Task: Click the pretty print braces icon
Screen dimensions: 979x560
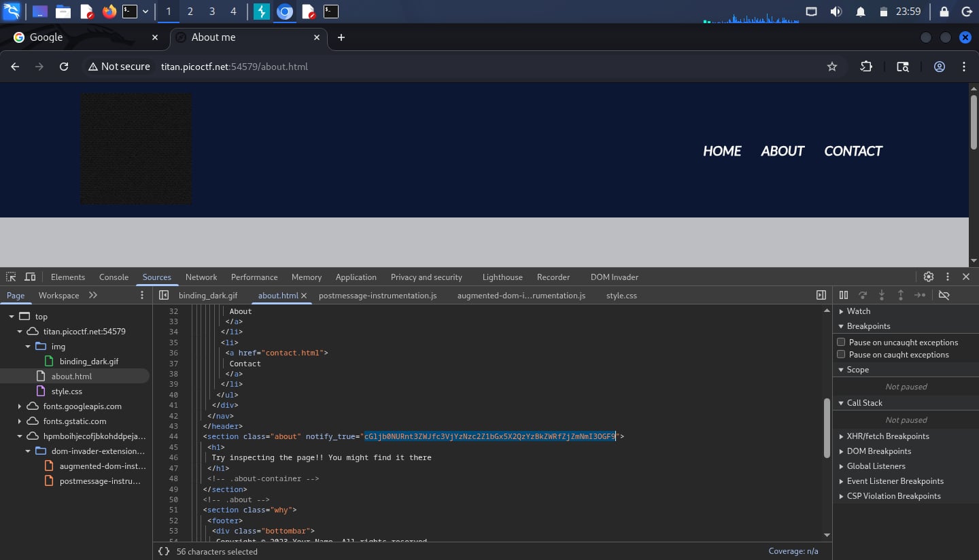Action: [164, 551]
